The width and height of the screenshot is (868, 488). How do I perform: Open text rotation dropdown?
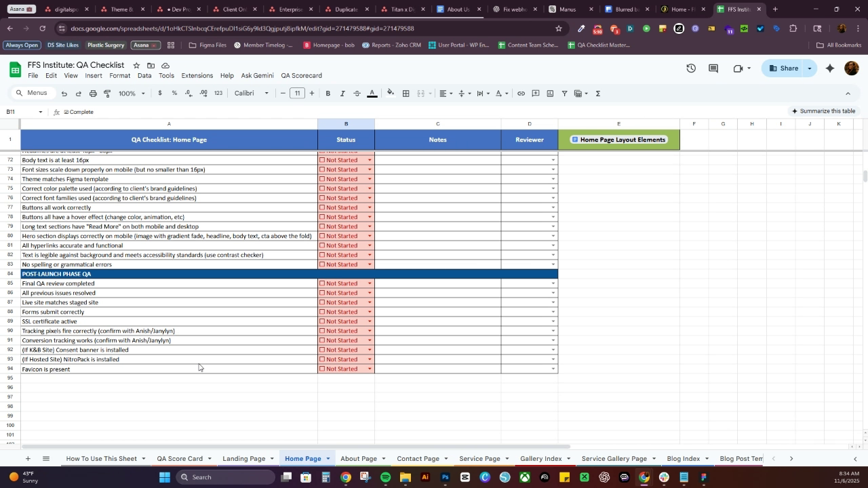point(502,94)
